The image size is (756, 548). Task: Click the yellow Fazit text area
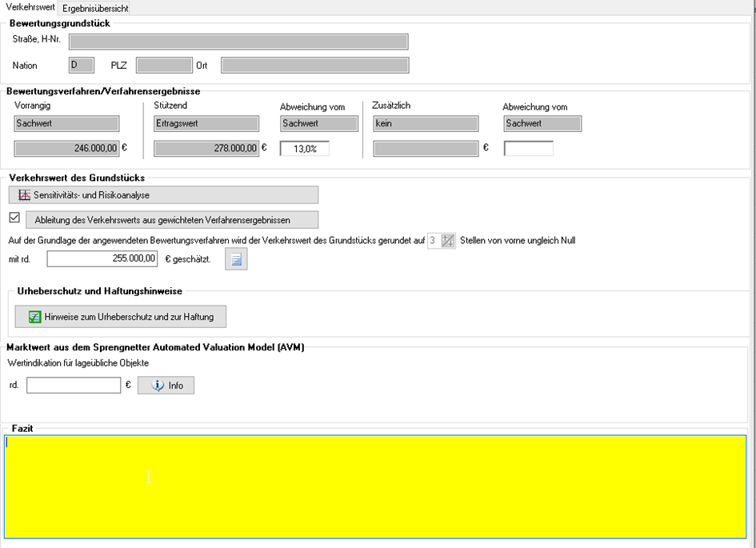(x=374, y=486)
